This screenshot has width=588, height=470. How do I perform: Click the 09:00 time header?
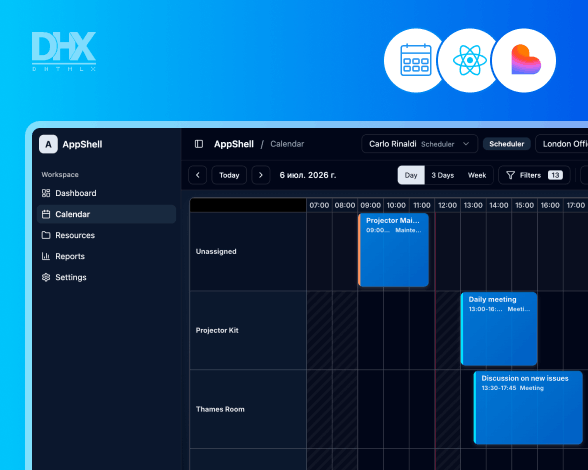coord(370,205)
